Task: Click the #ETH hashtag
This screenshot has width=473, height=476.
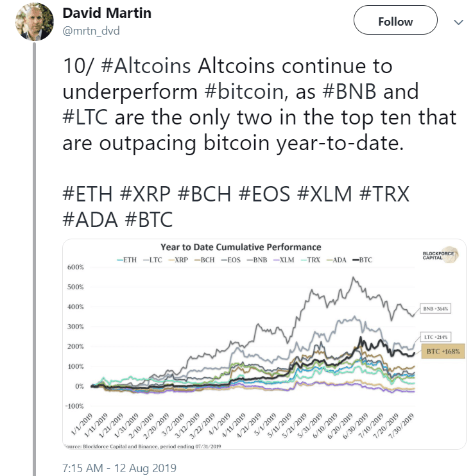Action: click(x=90, y=194)
